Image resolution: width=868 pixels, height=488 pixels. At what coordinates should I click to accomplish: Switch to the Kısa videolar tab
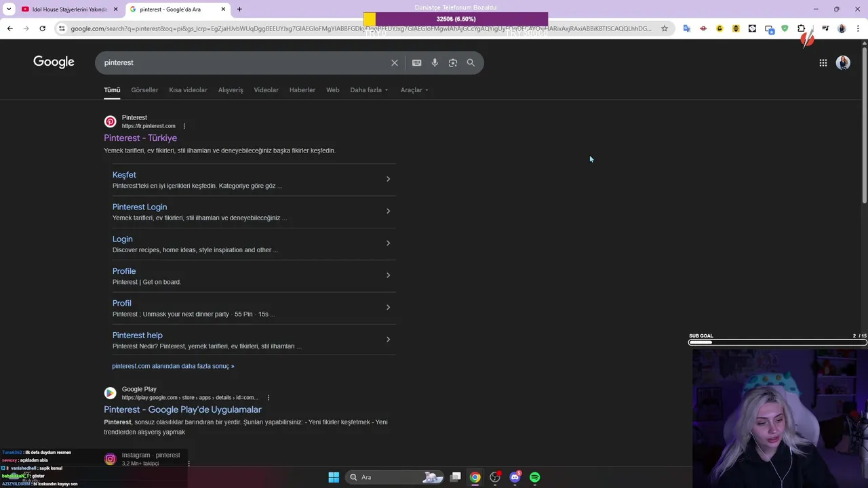coord(188,90)
